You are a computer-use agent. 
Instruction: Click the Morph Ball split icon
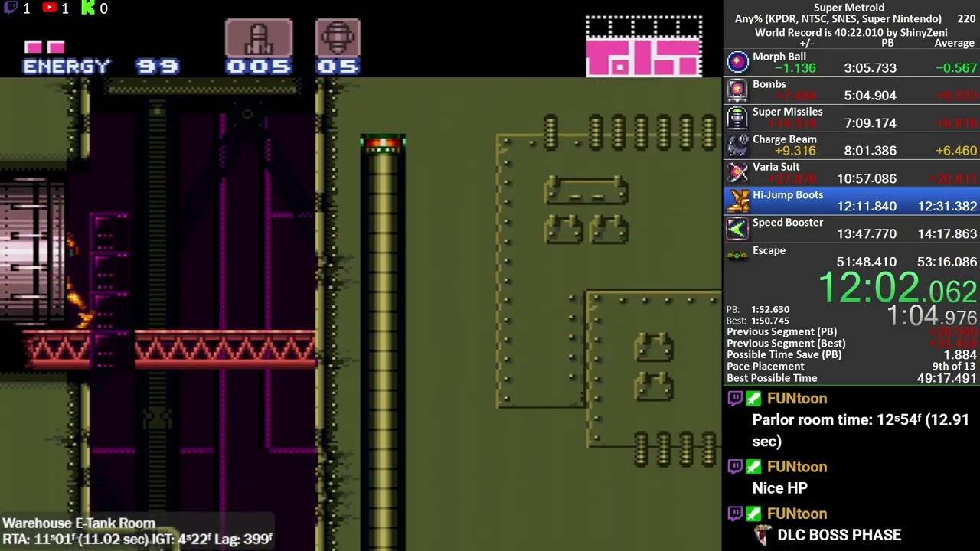click(737, 62)
